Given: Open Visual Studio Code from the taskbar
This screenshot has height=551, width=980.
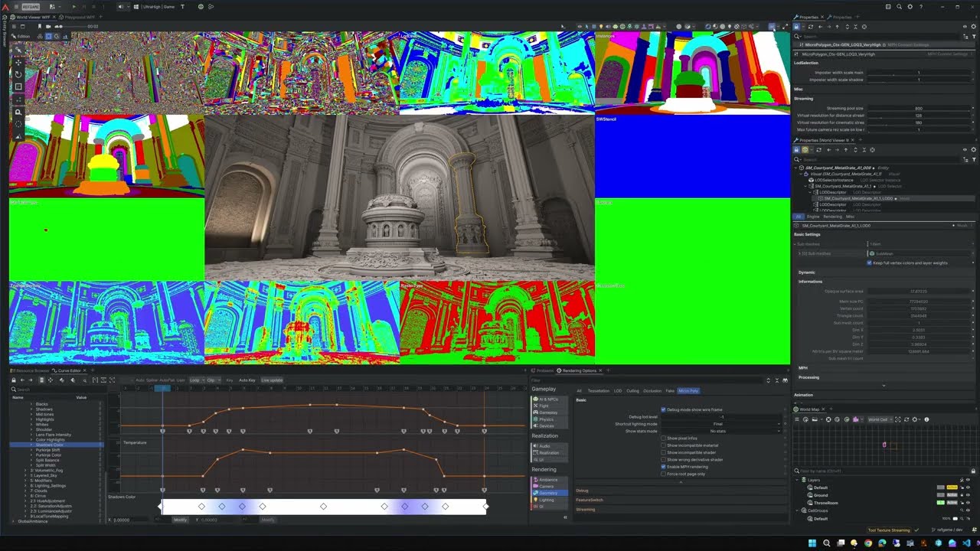Looking at the screenshot, I should [966, 543].
